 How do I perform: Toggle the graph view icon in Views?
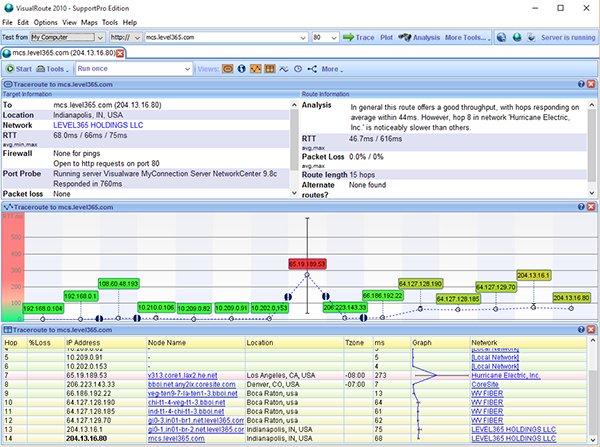pyautogui.click(x=255, y=70)
